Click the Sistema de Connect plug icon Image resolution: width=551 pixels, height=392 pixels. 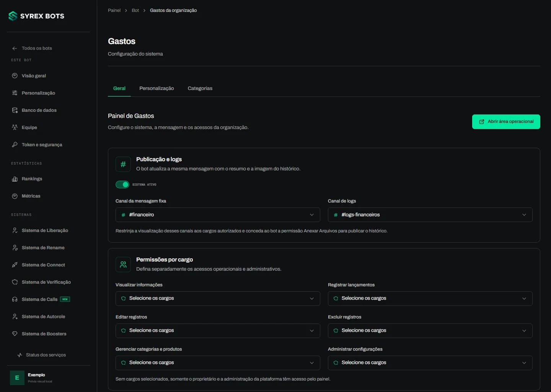15,265
